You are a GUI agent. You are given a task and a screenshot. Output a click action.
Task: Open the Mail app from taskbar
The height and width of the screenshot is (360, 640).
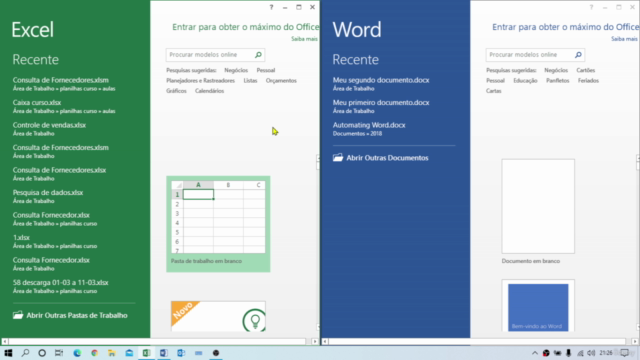point(129,353)
